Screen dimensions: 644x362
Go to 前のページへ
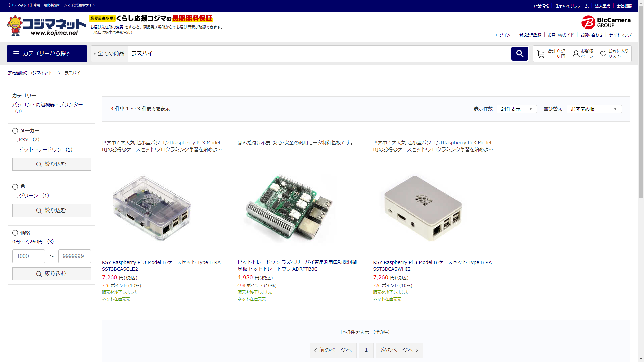(333, 350)
